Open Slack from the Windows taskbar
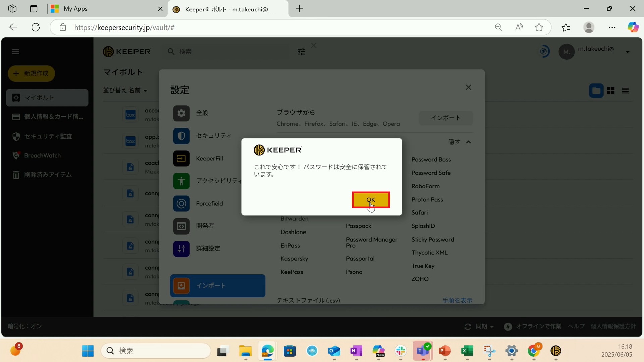The height and width of the screenshot is (362, 644). point(400,351)
